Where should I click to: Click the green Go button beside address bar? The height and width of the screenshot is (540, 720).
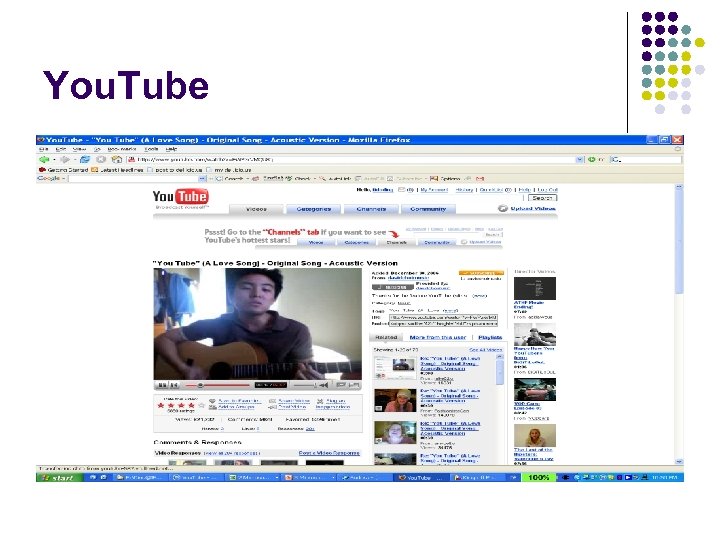click(592, 159)
